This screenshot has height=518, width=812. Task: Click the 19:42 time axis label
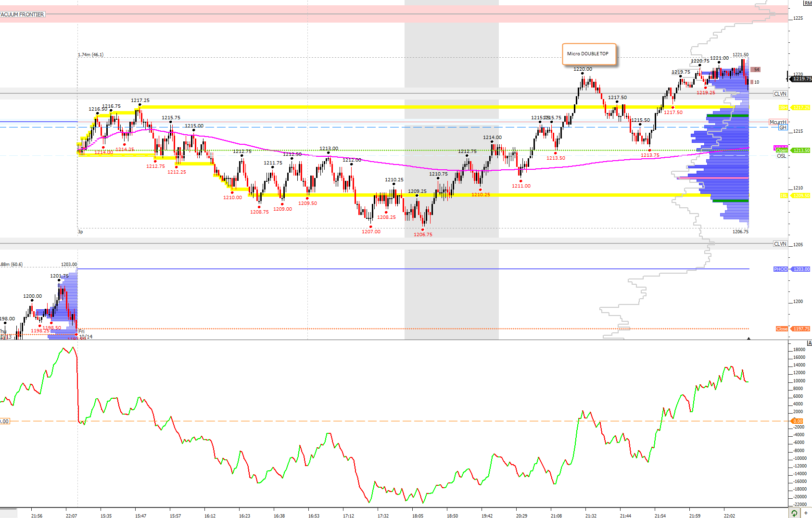[x=487, y=516]
